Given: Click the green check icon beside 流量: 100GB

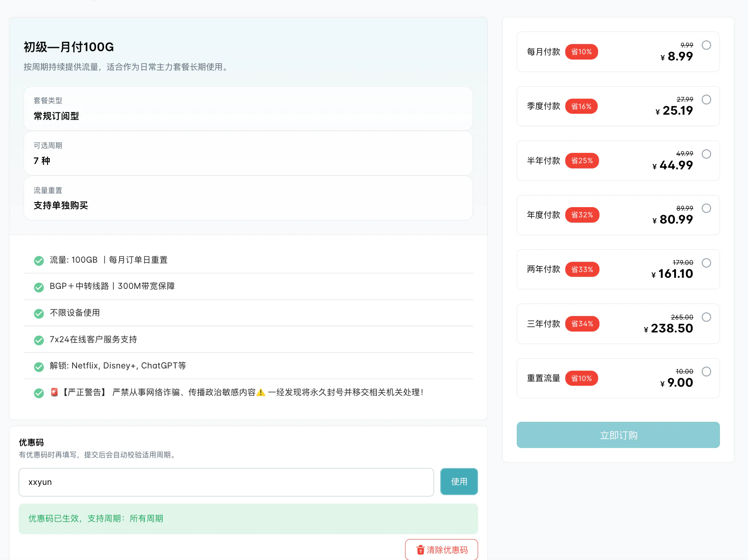Looking at the screenshot, I should [x=39, y=260].
